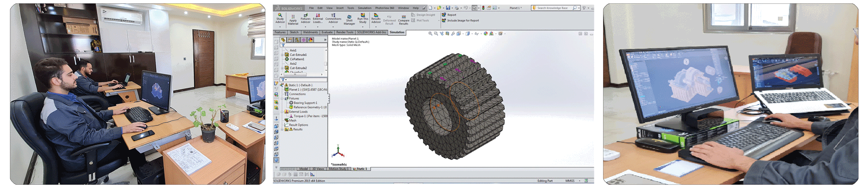The height and width of the screenshot is (193, 868).
Task: Select Static 1 study node
Action: (x=300, y=85)
